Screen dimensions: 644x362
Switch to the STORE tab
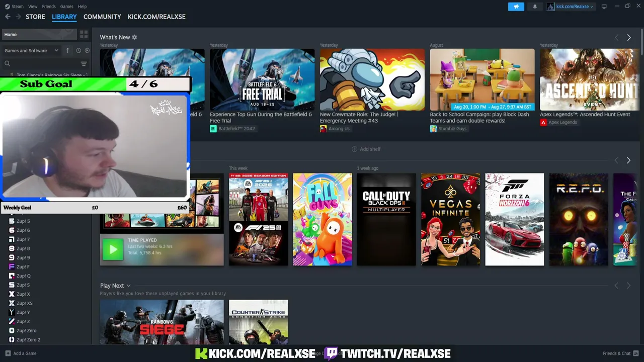35,17
